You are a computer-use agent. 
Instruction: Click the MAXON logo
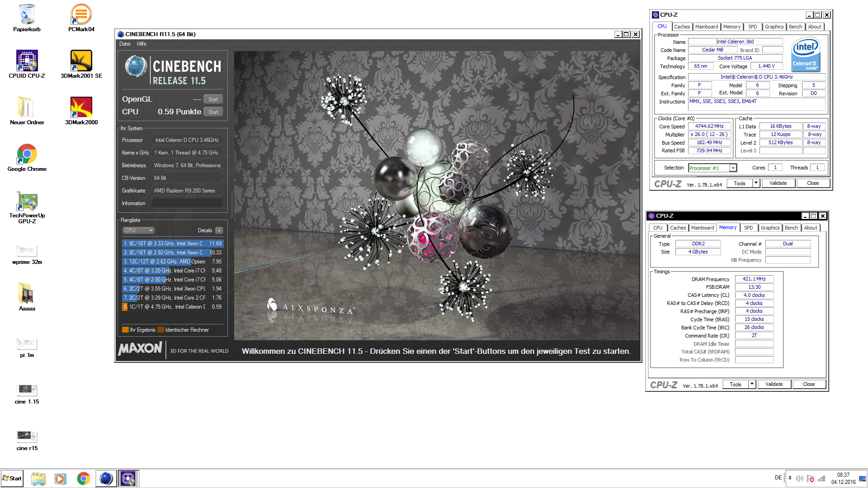[140, 348]
